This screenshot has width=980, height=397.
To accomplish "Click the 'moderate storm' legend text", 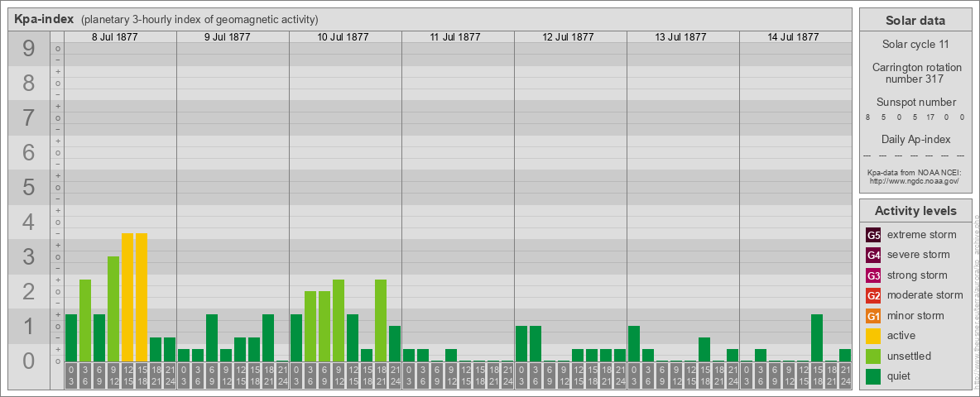I will (x=925, y=295).
